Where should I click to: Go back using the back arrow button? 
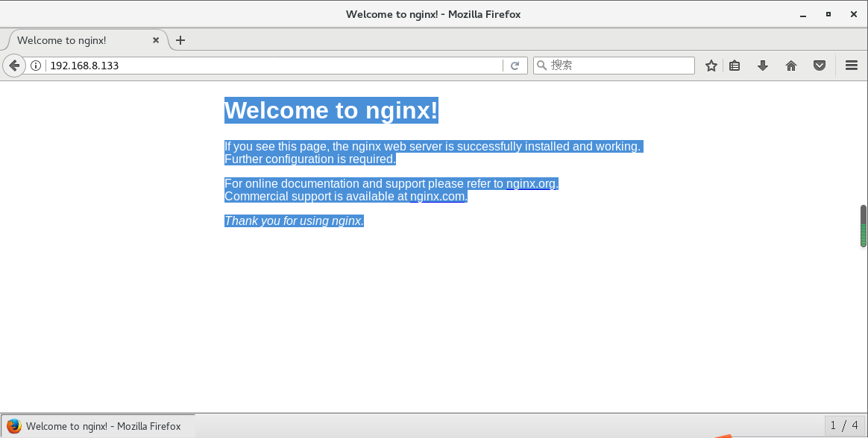(x=14, y=66)
